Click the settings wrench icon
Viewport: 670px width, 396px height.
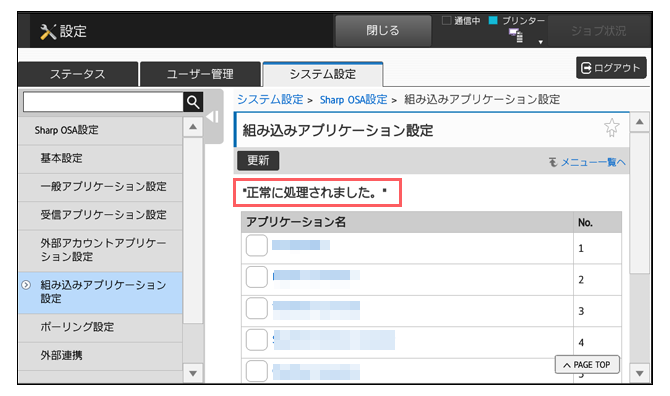pos(48,32)
